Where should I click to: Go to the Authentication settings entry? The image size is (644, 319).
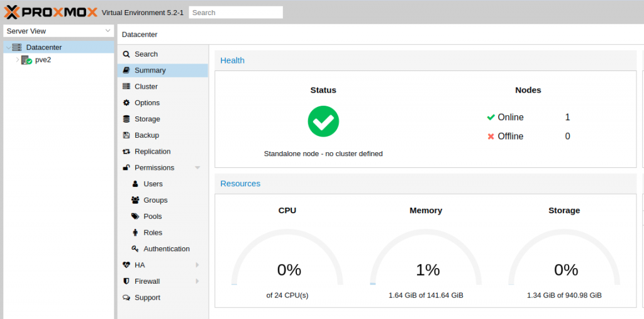[x=166, y=249]
